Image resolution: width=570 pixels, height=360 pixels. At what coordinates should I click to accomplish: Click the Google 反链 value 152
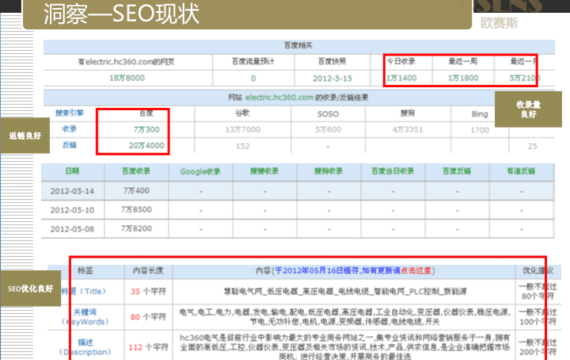(x=242, y=146)
